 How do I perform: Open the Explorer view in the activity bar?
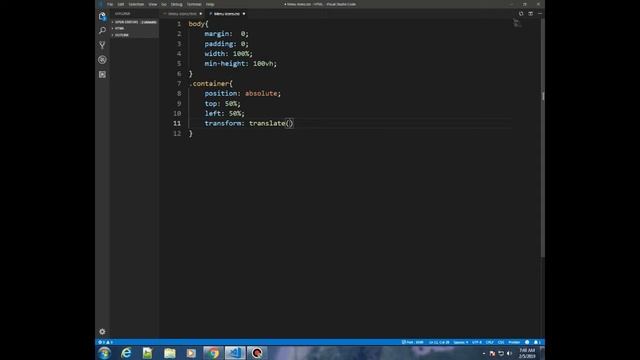pos(102,16)
